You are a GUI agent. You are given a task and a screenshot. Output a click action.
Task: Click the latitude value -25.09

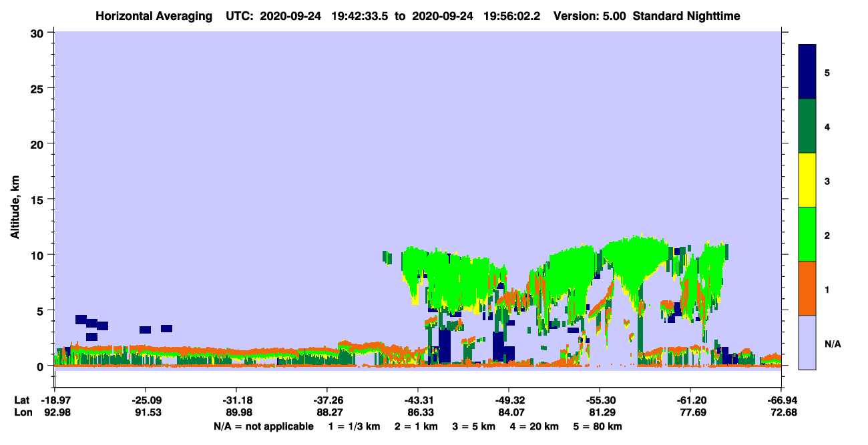145,400
